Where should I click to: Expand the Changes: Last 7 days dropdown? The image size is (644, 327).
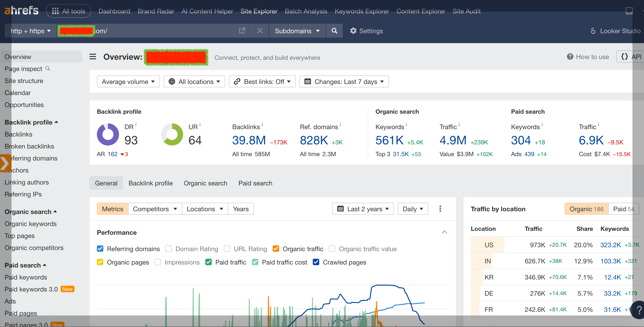(x=344, y=81)
